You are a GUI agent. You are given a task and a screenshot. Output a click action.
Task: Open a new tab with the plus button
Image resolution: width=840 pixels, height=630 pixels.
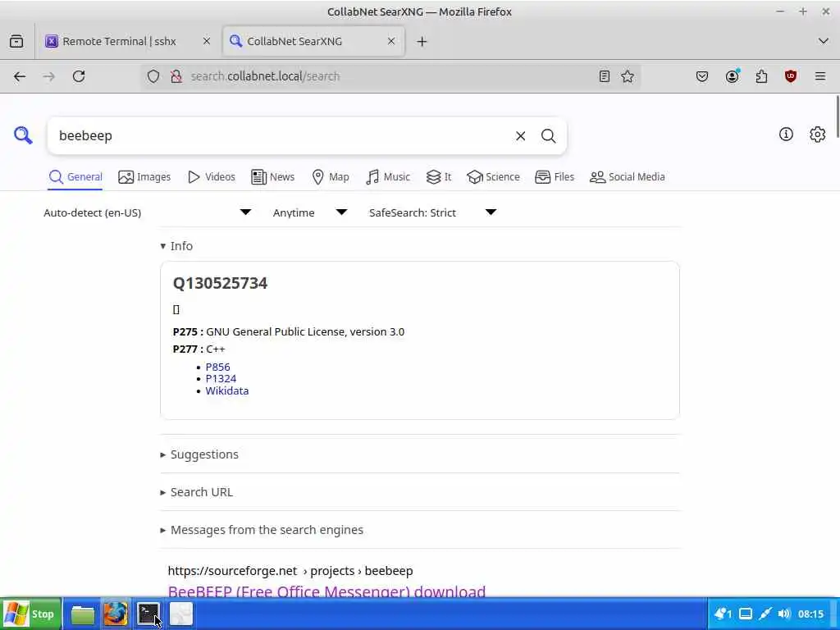click(x=422, y=41)
